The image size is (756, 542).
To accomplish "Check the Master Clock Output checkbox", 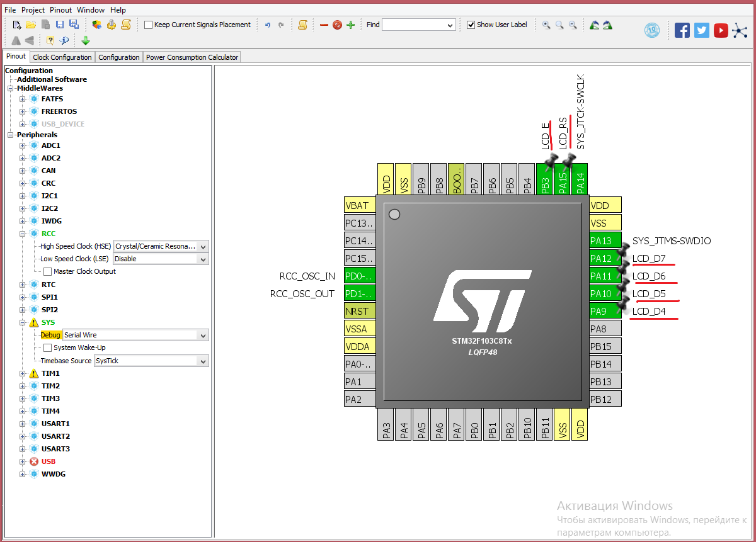I will click(48, 271).
